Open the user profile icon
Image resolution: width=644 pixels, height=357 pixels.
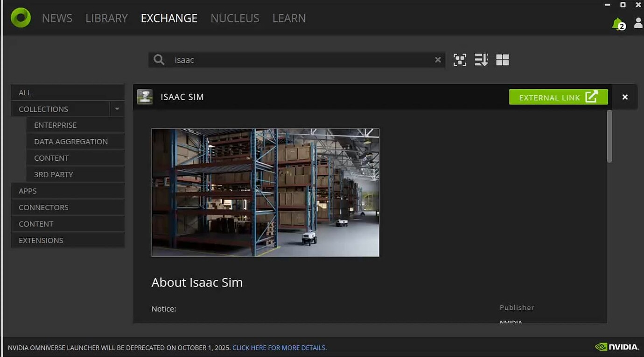point(638,23)
